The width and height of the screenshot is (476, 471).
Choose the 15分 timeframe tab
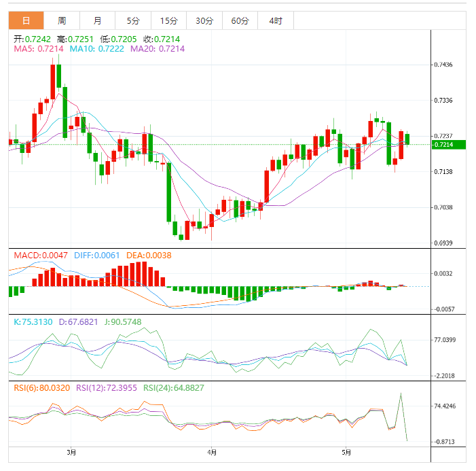click(169, 20)
